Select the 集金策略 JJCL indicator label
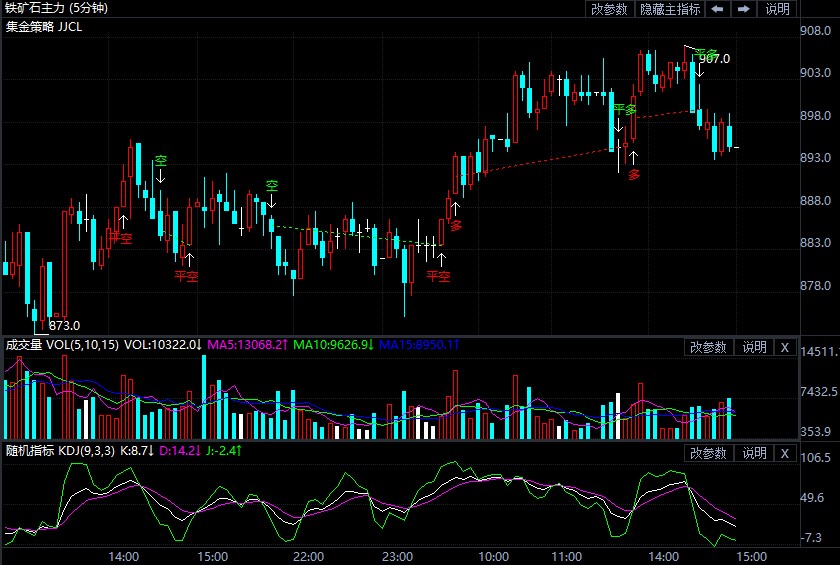Image resolution: width=840 pixels, height=565 pixels. (x=44, y=27)
